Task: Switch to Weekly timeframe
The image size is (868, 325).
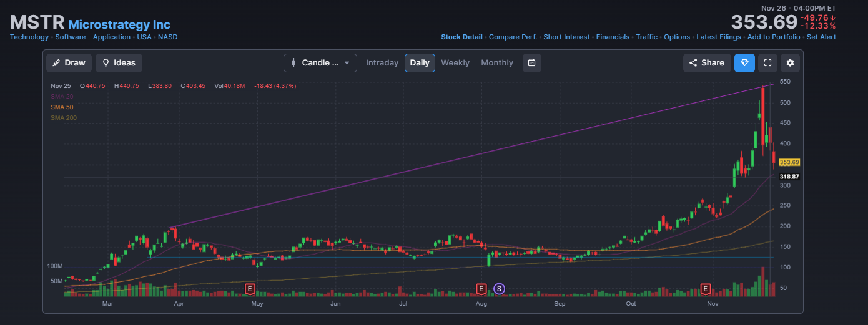Action: click(455, 63)
